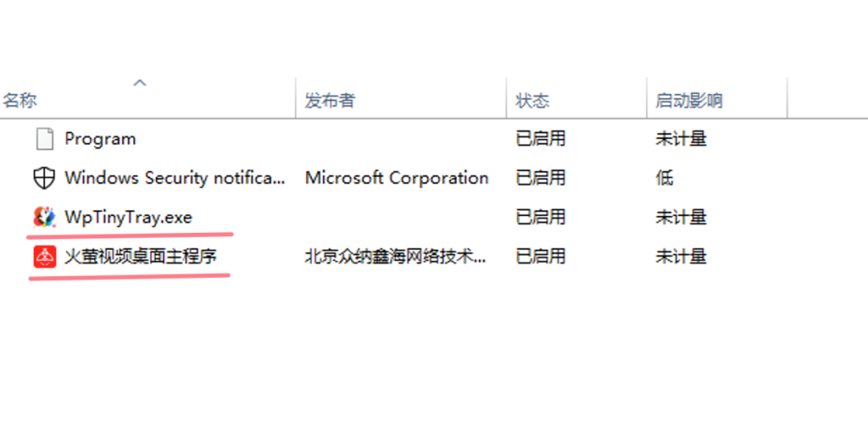This screenshot has width=868, height=432.
Task: Click the blank file icon beside Program
Action: click(45, 139)
